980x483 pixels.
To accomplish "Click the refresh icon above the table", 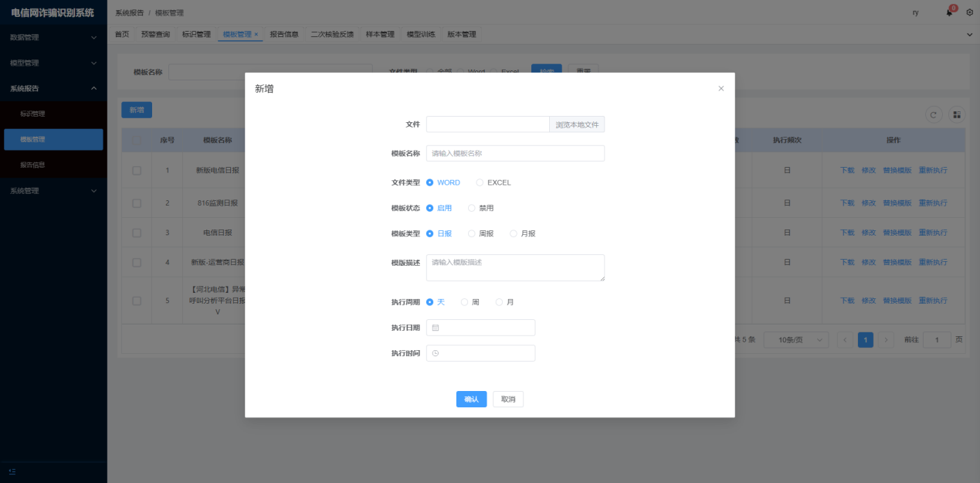I will tap(934, 114).
